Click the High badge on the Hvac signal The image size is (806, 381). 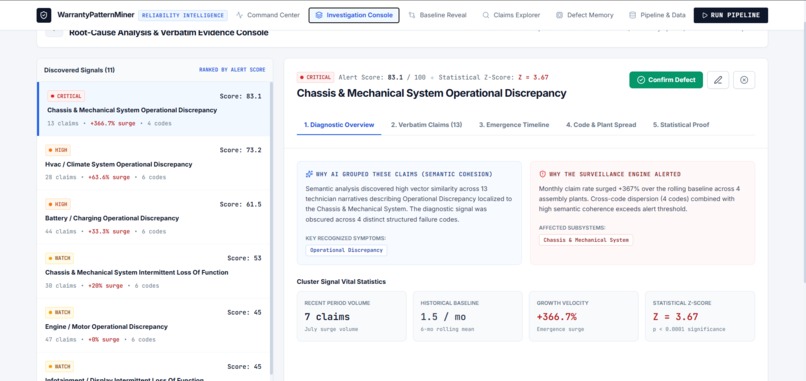58,150
